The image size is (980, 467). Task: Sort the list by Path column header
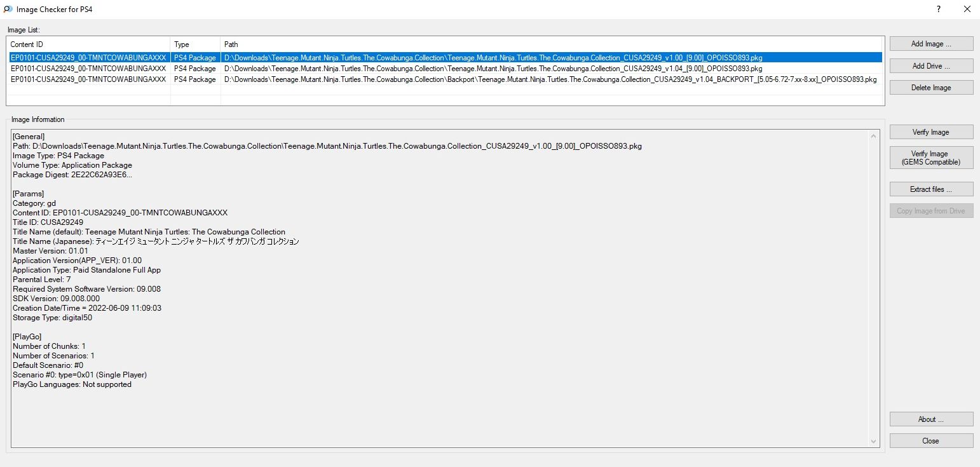(x=552, y=44)
